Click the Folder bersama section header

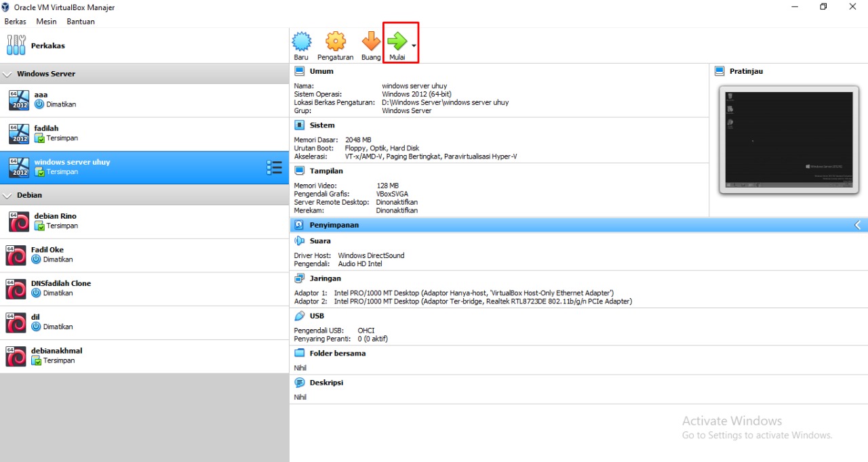coord(338,354)
